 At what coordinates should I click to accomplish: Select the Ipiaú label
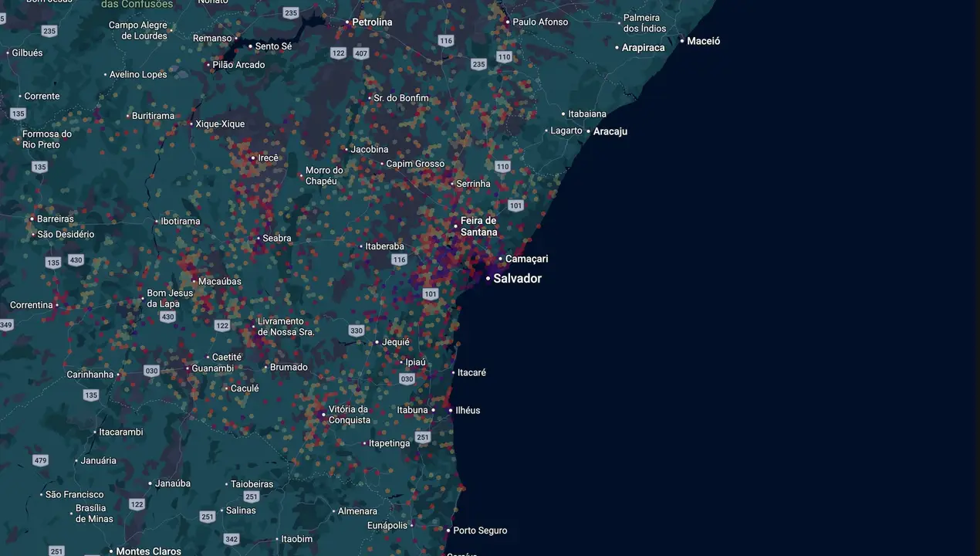416,362
